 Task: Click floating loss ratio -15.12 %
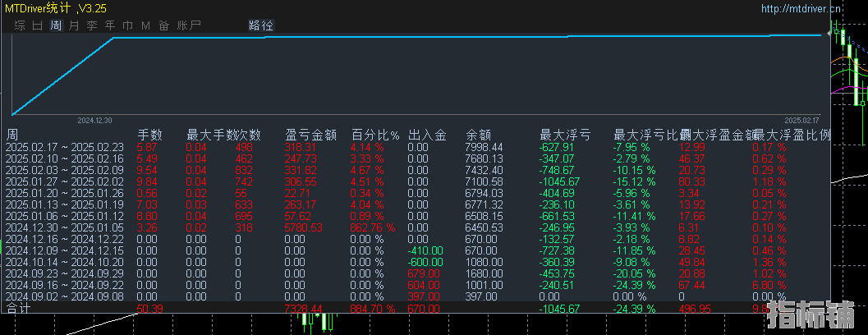click(x=635, y=181)
